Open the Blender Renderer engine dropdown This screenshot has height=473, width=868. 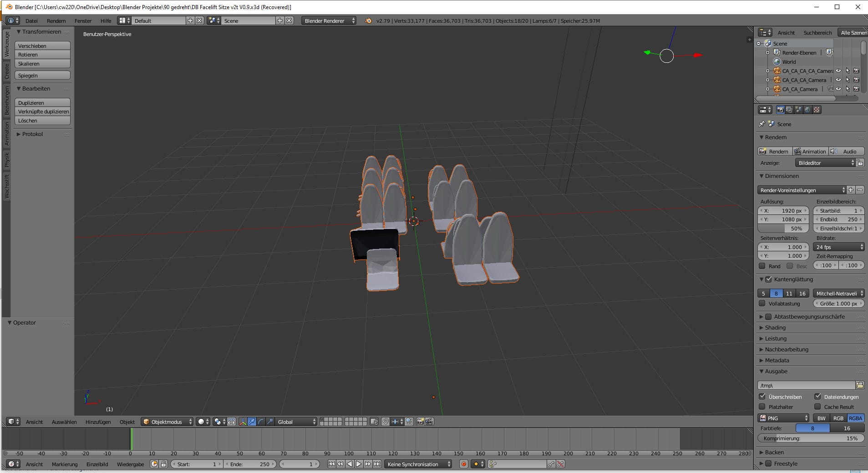(x=329, y=20)
